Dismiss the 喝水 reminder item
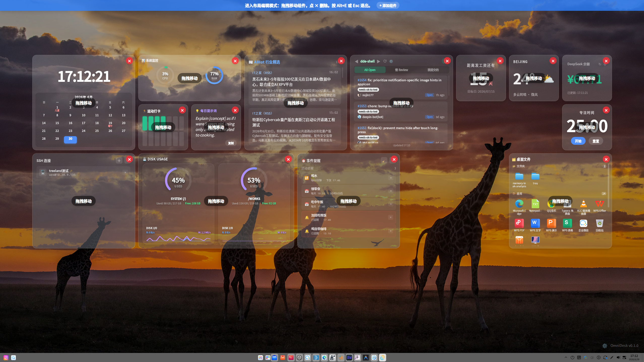Image resolution: width=644 pixels, height=362 pixels. point(391,178)
